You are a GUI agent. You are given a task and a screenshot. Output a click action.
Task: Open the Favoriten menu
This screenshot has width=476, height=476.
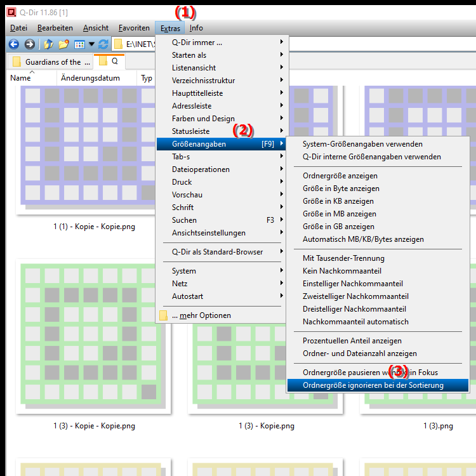pos(134,28)
